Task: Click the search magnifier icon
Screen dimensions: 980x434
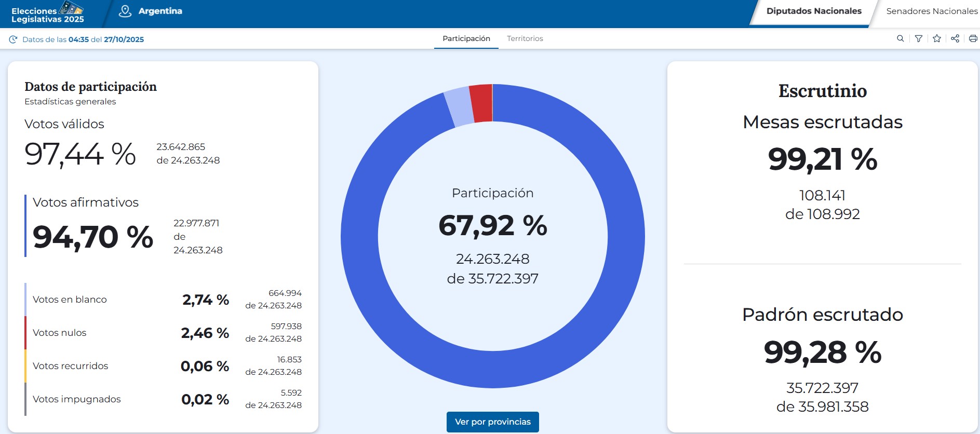Action: (900, 38)
